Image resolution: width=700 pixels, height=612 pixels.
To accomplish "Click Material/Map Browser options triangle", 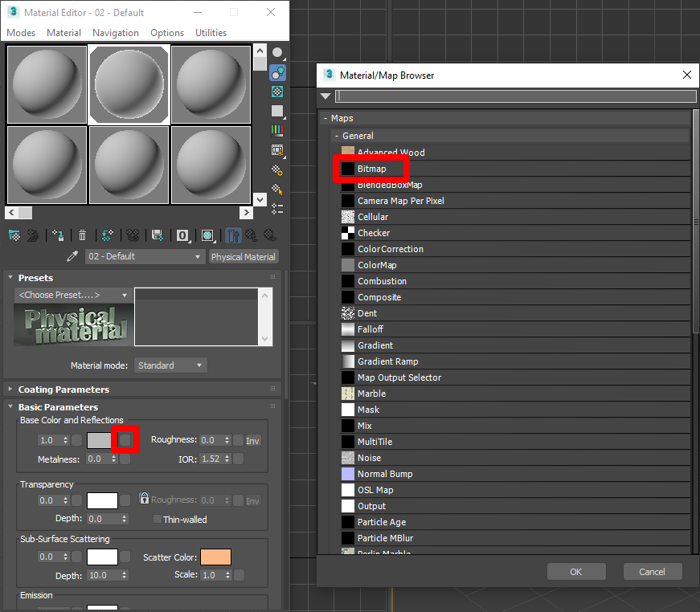I will point(325,96).
